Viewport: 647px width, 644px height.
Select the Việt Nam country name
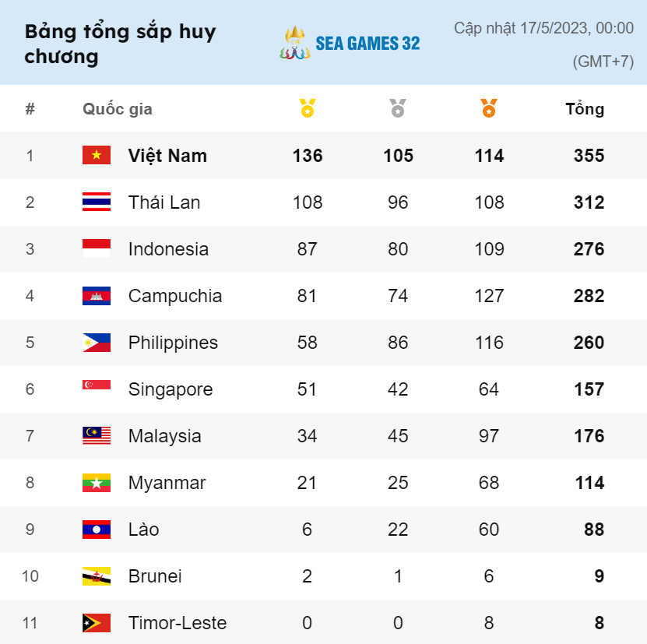tap(167, 156)
